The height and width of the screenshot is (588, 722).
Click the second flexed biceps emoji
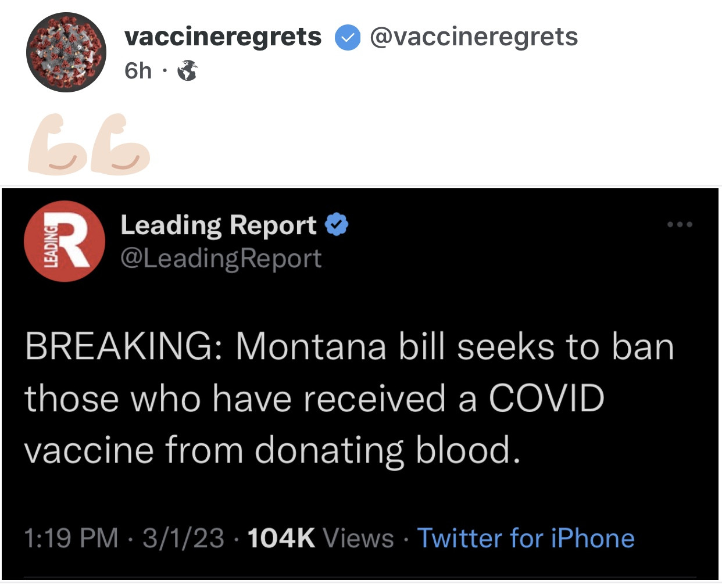click(120, 145)
